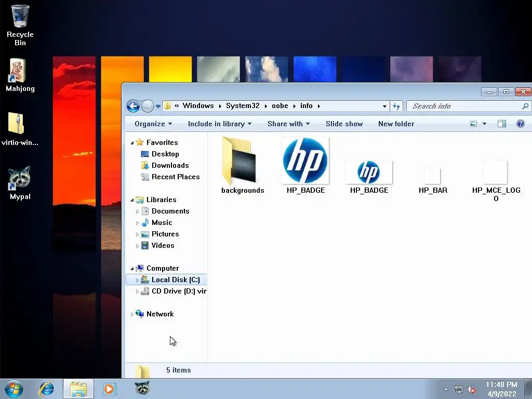Open Explorer Help question mark

520,124
